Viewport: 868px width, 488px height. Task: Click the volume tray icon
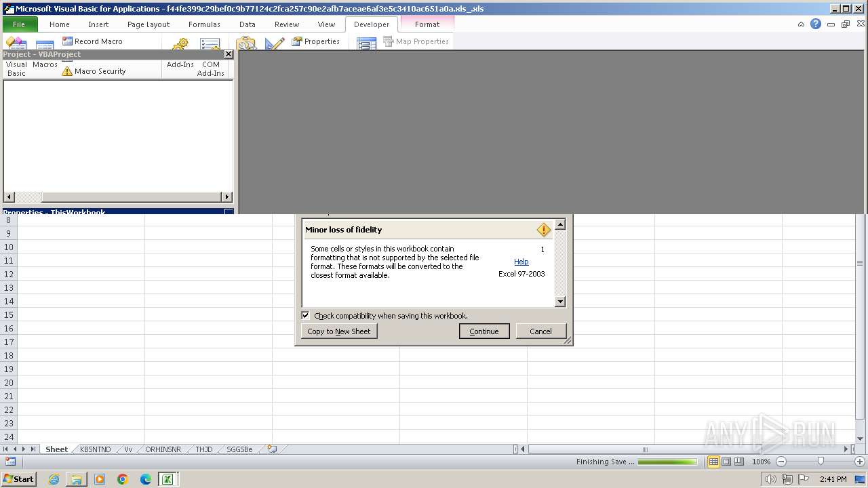point(770,479)
